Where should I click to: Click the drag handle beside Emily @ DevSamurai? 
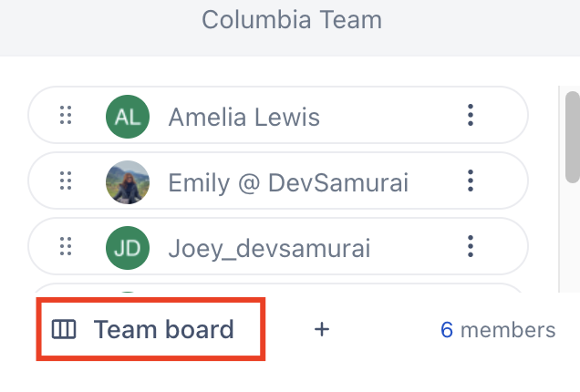pyautogui.click(x=66, y=181)
